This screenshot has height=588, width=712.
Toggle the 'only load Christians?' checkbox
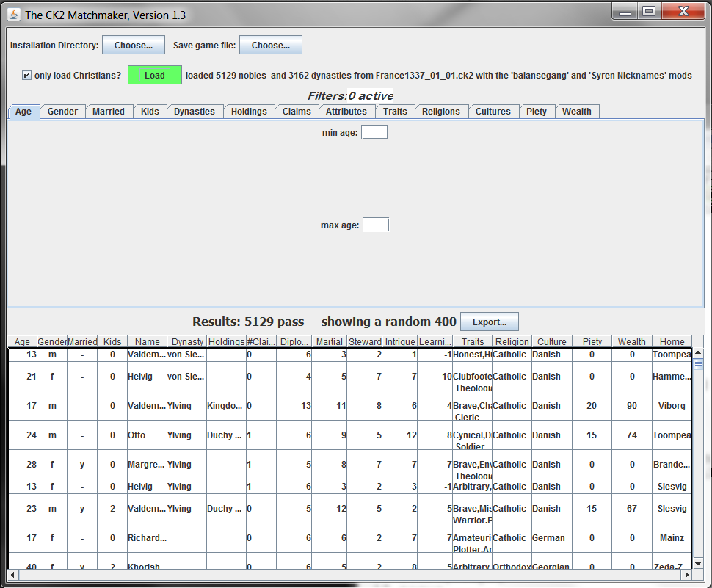pos(26,76)
